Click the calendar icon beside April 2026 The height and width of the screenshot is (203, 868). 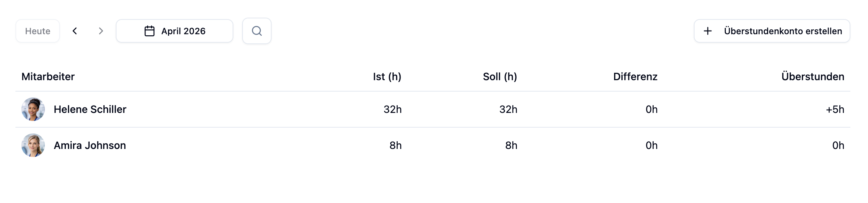[x=150, y=31]
